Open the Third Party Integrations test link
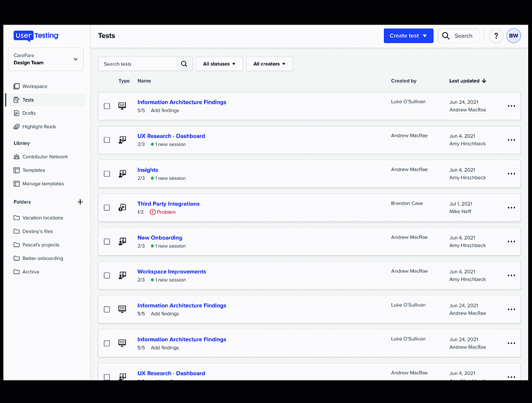532x403 pixels. tap(168, 204)
